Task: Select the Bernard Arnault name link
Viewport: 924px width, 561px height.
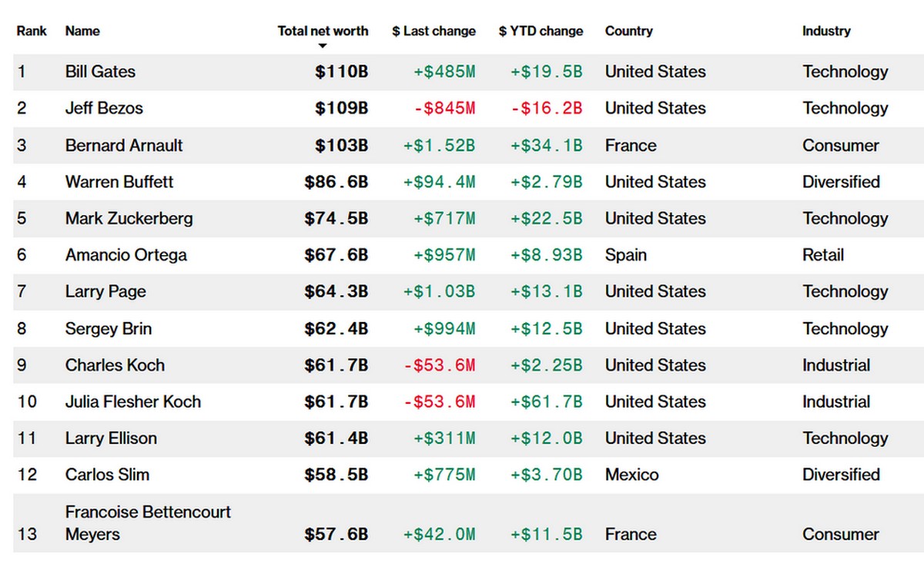Action: click(124, 146)
